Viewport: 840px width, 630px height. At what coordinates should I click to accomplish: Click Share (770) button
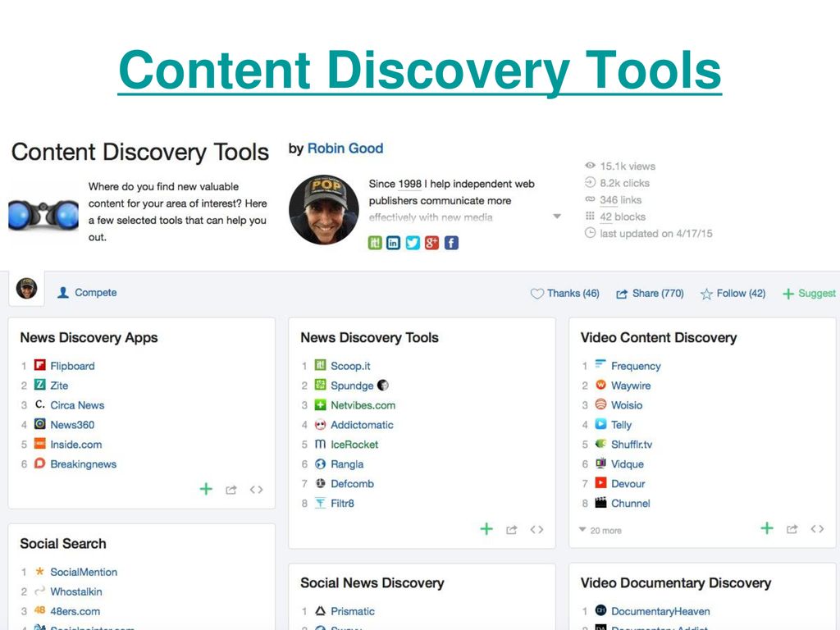tap(650, 294)
